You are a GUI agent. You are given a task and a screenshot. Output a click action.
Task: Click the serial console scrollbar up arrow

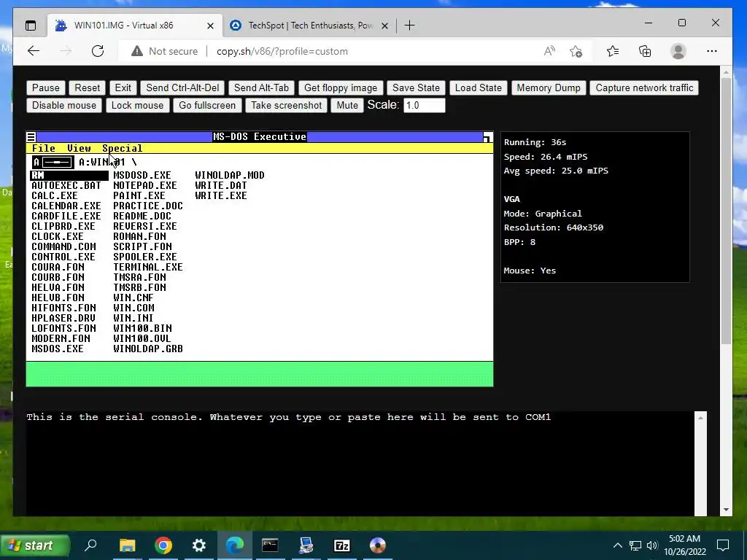click(700, 418)
